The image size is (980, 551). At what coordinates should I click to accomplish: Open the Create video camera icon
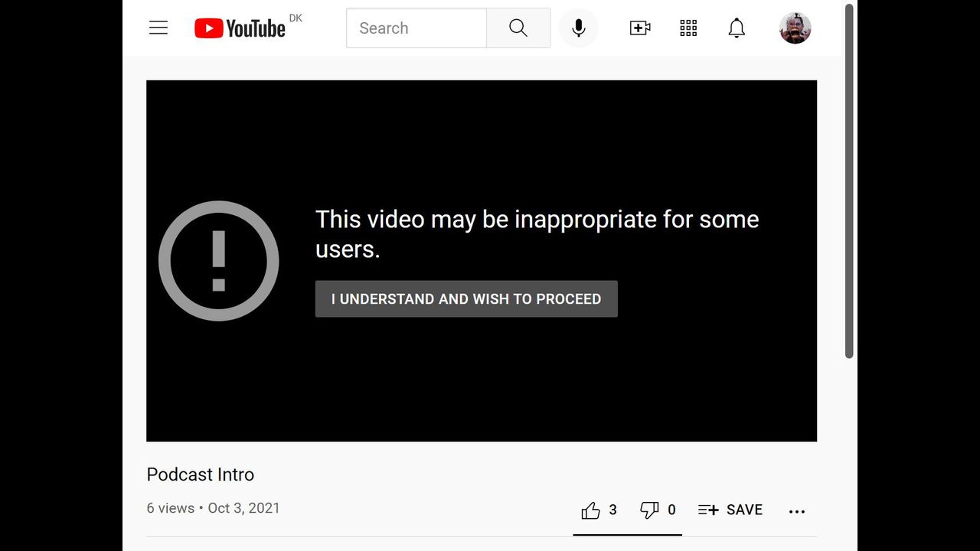point(640,28)
